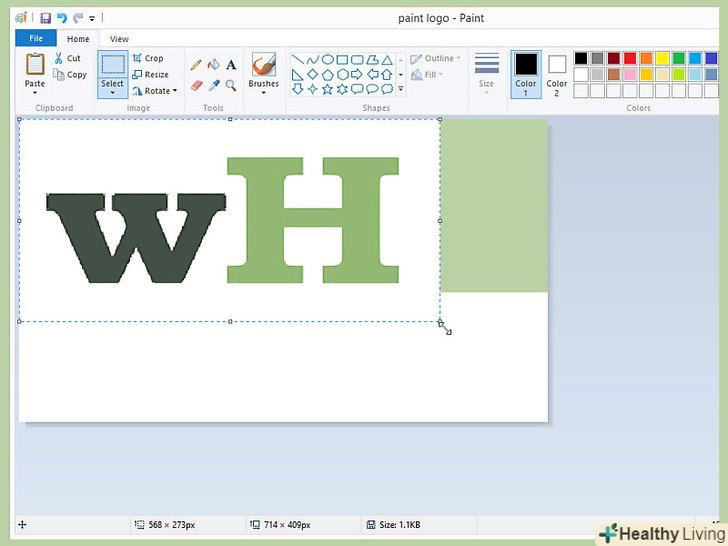Select the Pencil tool

196,65
